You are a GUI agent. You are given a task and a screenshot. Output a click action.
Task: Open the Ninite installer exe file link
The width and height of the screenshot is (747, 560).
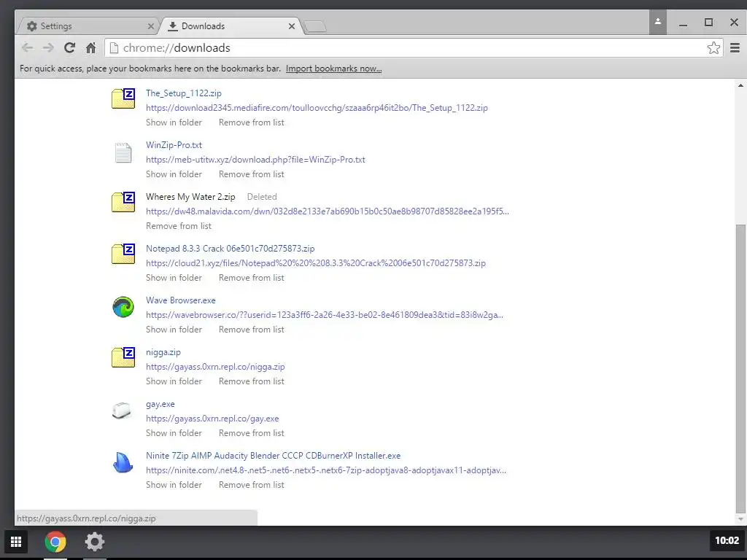(273, 456)
